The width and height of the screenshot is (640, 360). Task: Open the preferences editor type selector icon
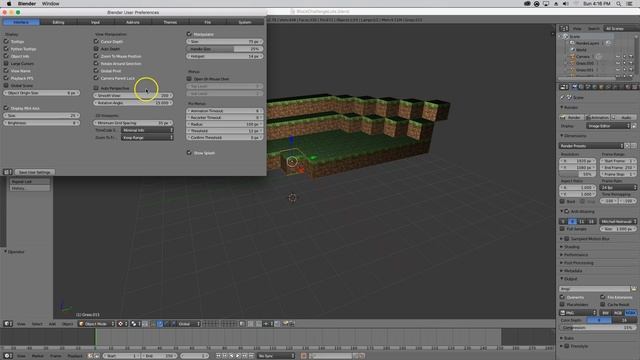7,172
